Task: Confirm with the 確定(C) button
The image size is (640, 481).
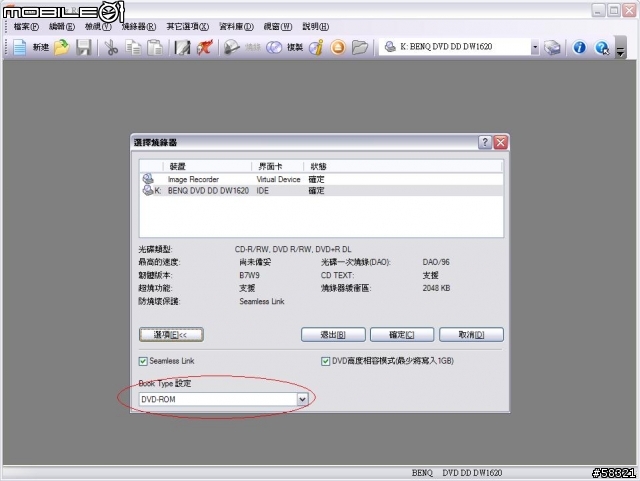Action: pyautogui.click(x=402, y=335)
